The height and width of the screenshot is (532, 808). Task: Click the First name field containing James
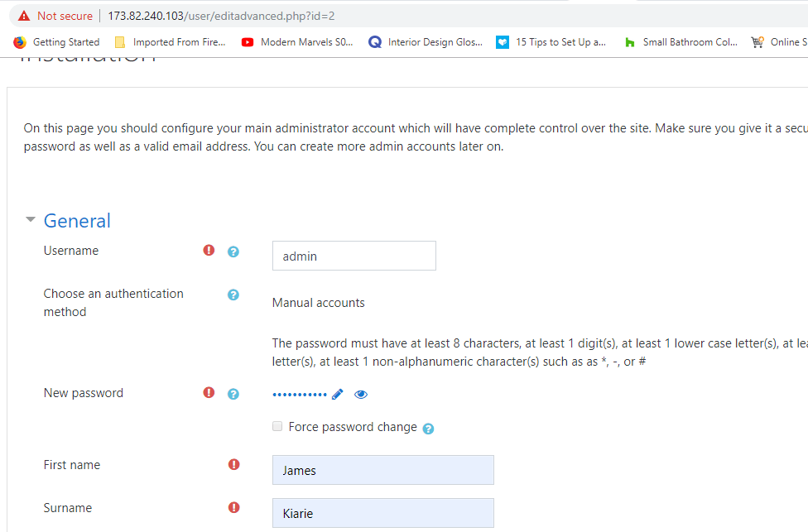[382, 470]
